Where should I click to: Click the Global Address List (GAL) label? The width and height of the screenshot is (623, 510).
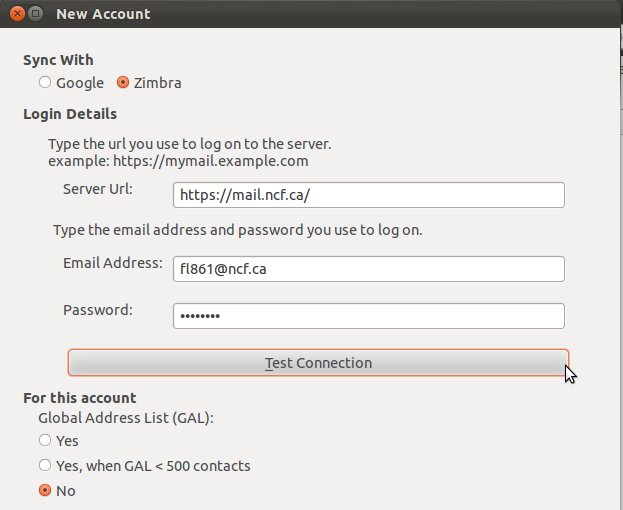[x=126, y=418]
